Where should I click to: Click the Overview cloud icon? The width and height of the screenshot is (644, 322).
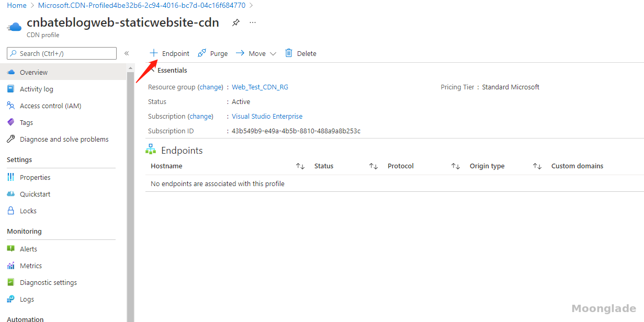11,72
